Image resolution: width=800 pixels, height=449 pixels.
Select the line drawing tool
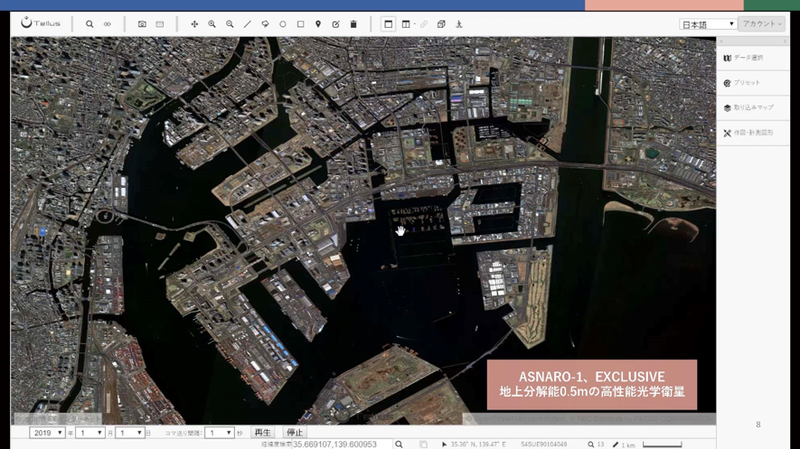(x=247, y=24)
